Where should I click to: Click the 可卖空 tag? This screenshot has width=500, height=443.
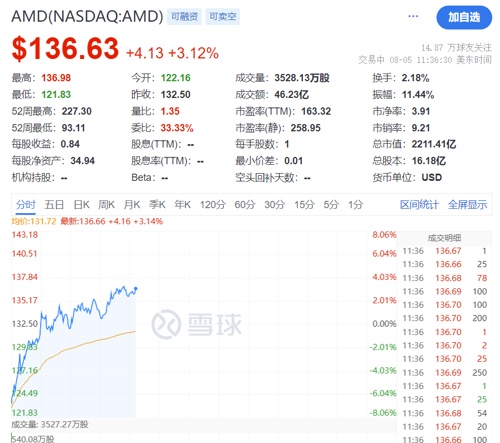222,17
